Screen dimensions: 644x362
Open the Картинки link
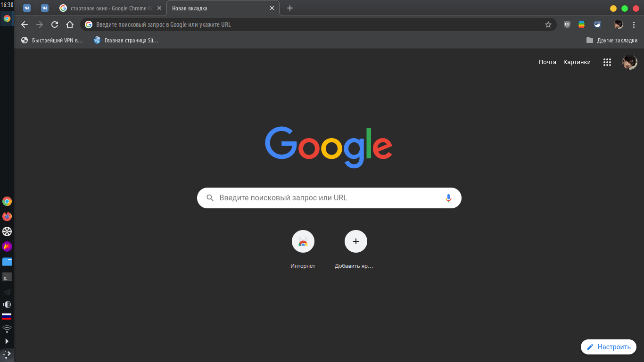point(577,62)
